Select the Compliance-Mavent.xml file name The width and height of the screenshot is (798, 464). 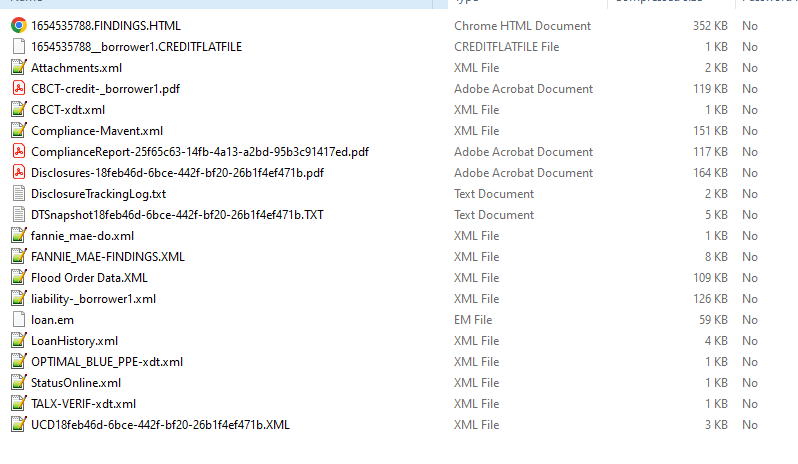(x=97, y=131)
